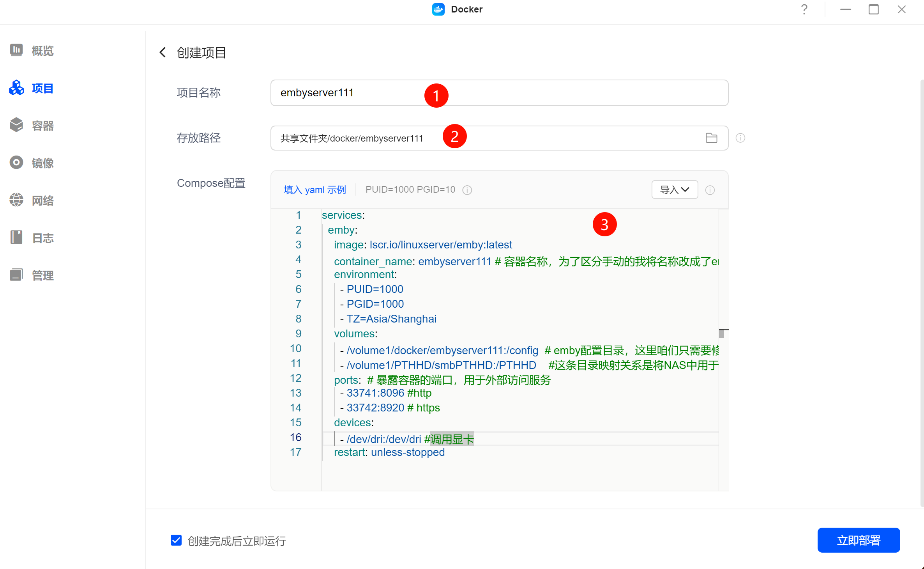Toggle 创建完成后立即运行 checkbox
Image resolution: width=924 pixels, height=569 pixels.
click(176, 540)
